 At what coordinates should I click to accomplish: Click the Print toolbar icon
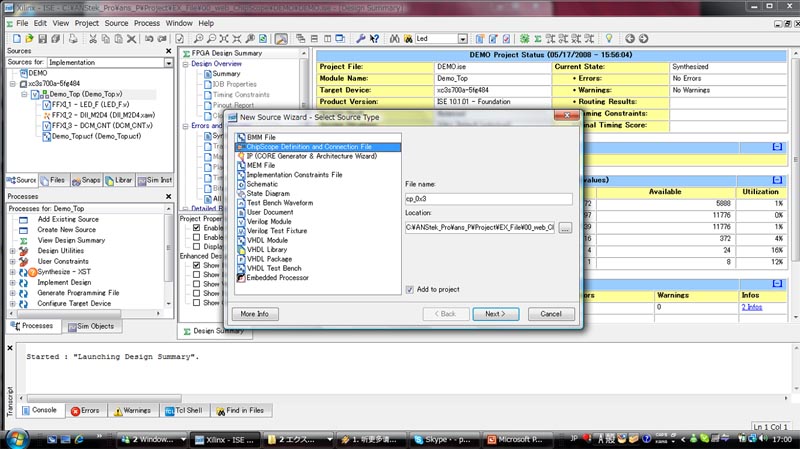[x=73, y=39]
